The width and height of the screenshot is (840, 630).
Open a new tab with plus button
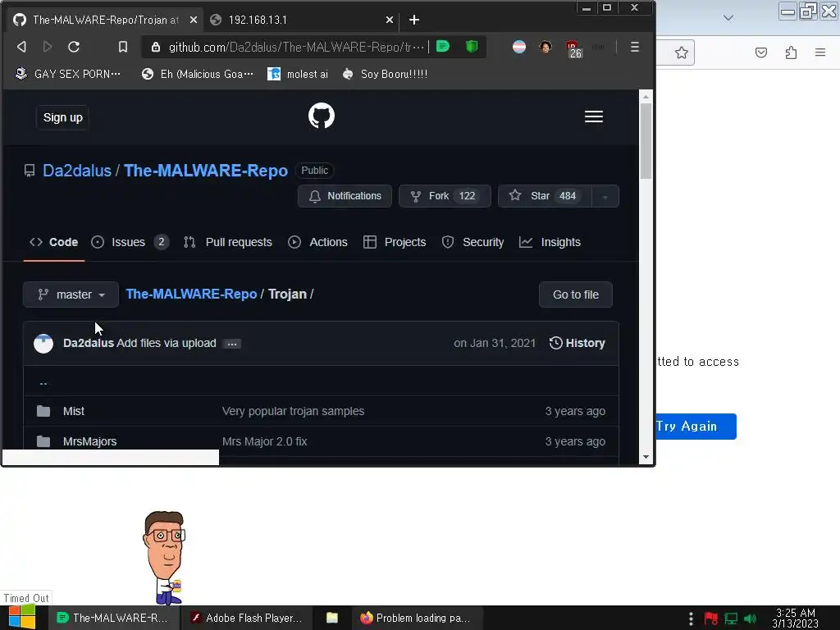click(414, 20)
